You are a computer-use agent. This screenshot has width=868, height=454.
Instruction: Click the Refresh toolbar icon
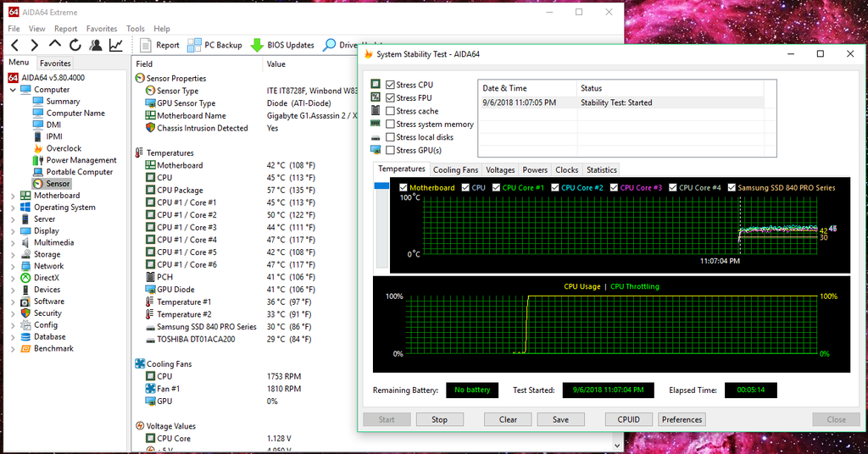click(x=75, y=46)
